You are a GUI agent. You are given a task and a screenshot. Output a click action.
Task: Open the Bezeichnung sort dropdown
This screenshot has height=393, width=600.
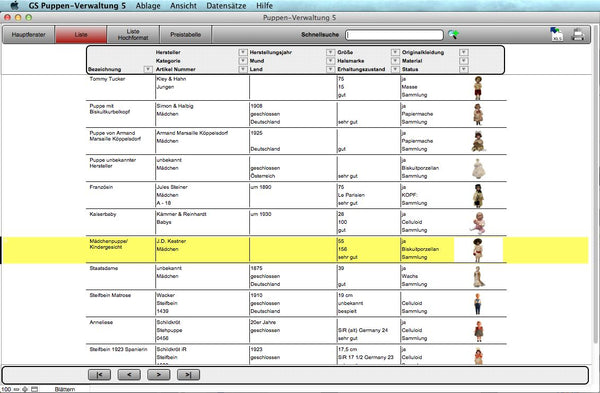coord(148,69)
